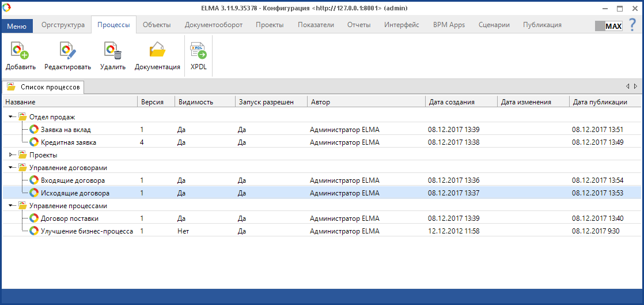Image resolution: width=644 pixels, height=305 pixels.
Task: Select the Кредитная заявка process
Action: [68, 142]
